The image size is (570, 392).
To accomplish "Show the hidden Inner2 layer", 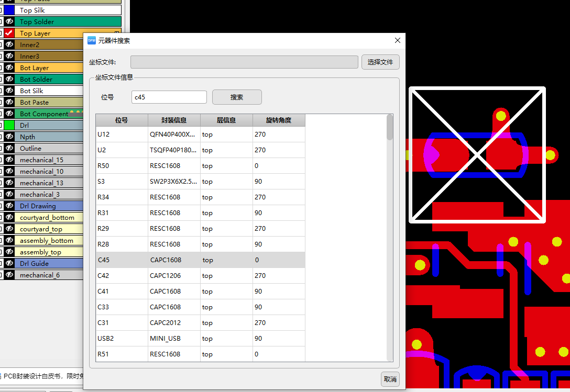I will [x=9, y=45].
